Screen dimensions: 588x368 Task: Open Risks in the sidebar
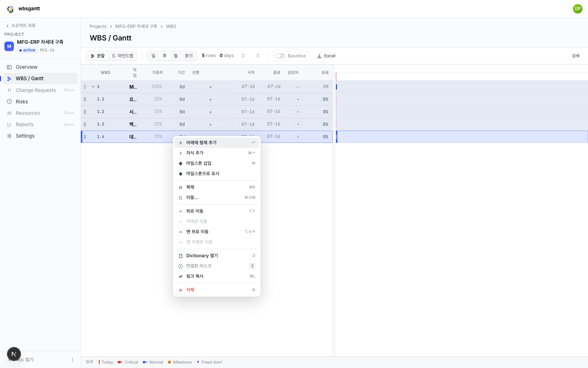[40, 102]
